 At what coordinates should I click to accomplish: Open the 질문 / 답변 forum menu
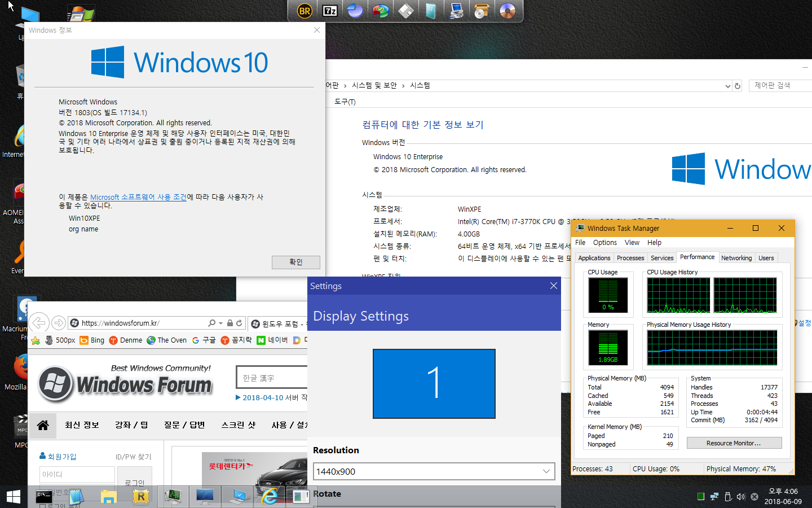(x=184, y=425)
